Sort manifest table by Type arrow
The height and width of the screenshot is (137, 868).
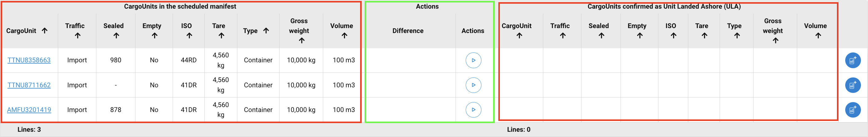tap(266, 31)
